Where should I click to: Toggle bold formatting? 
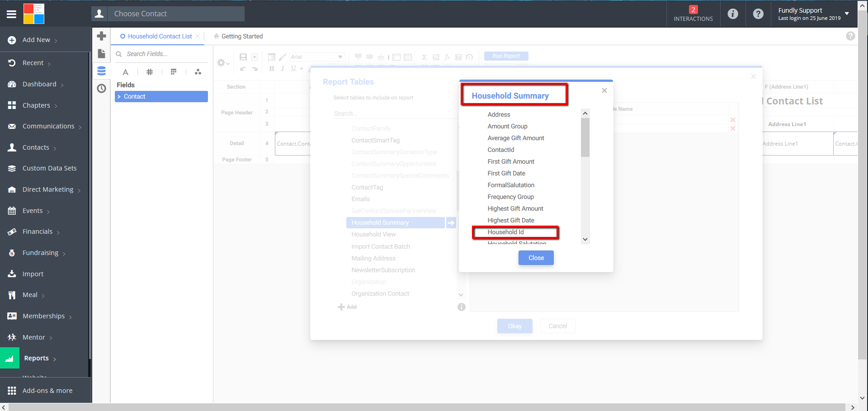point(272,69)
